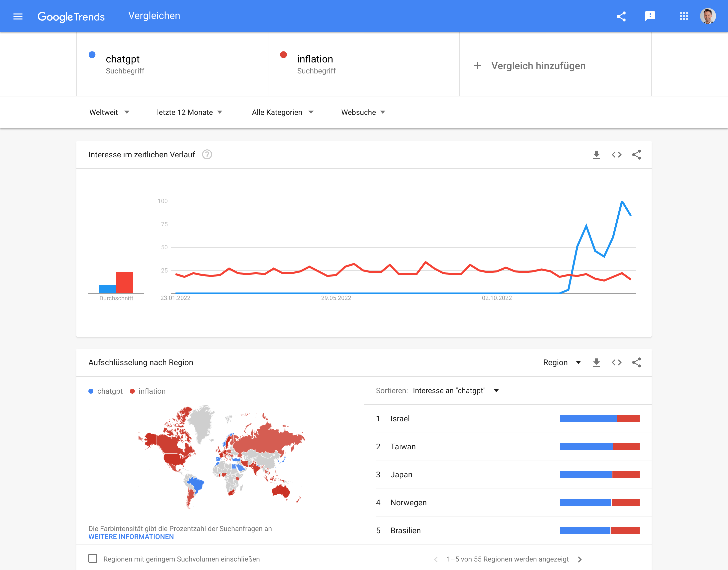Screen dimensions: 728x570
Task: Download the region breakdown CSV
Action: coord(597,363)
